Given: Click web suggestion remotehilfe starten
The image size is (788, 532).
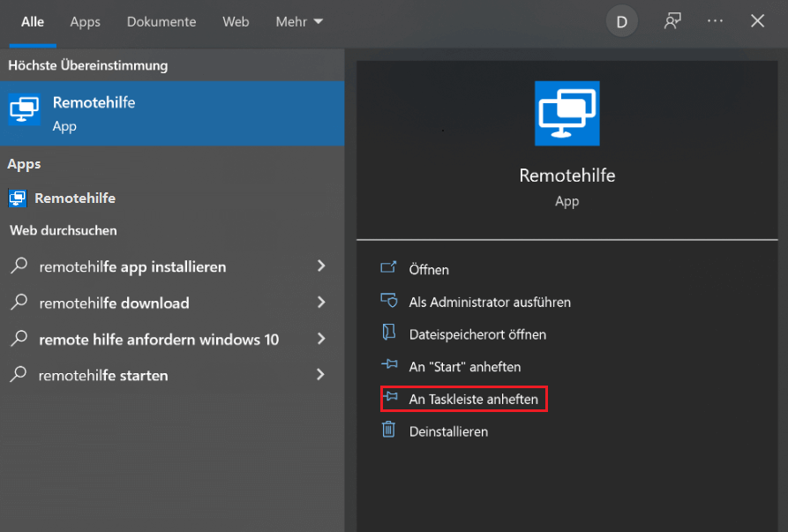Looking at the screenshot, I should coord(103,376).
